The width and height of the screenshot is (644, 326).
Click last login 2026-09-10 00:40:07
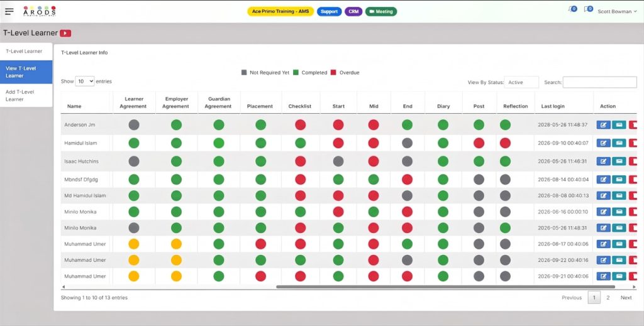pyautogui.click(x=563, y=143)
